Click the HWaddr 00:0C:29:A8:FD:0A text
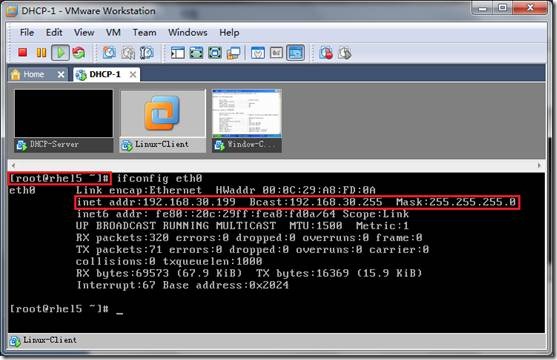The height and width of the screenshot is (360, 557). pos(296,190)
